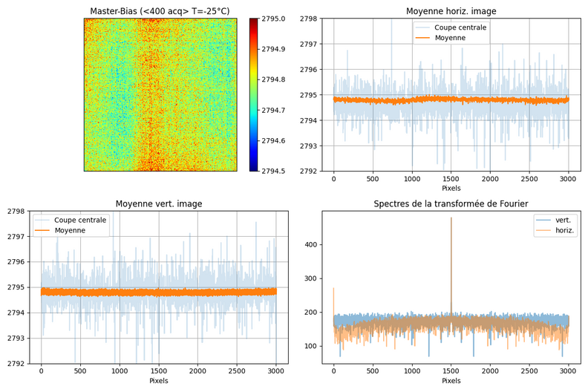The width and height of the screenshot is (588, 392).
Task: Click the Master-Bias heatmap image
Action: (160, 95)
